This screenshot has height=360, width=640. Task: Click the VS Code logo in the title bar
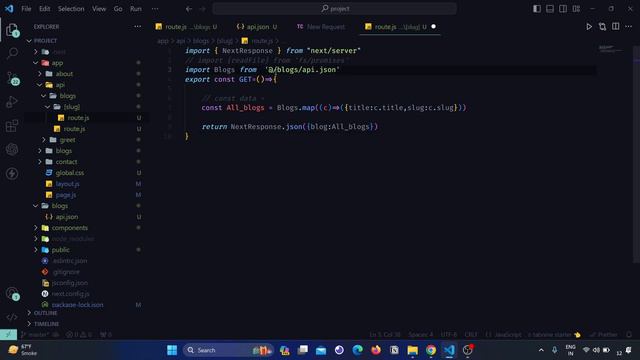[9, 9]
